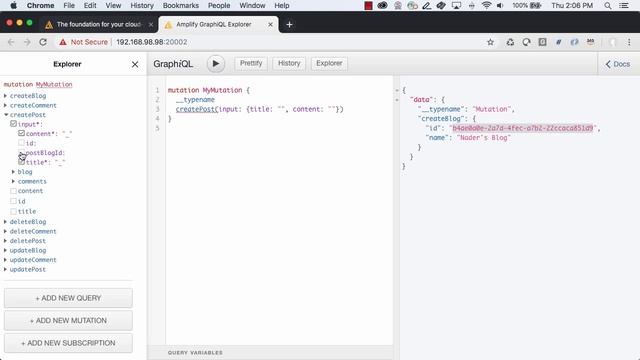Go forward in browser history
This screenshot has height=360, width=640.
(x=27, y=42)
